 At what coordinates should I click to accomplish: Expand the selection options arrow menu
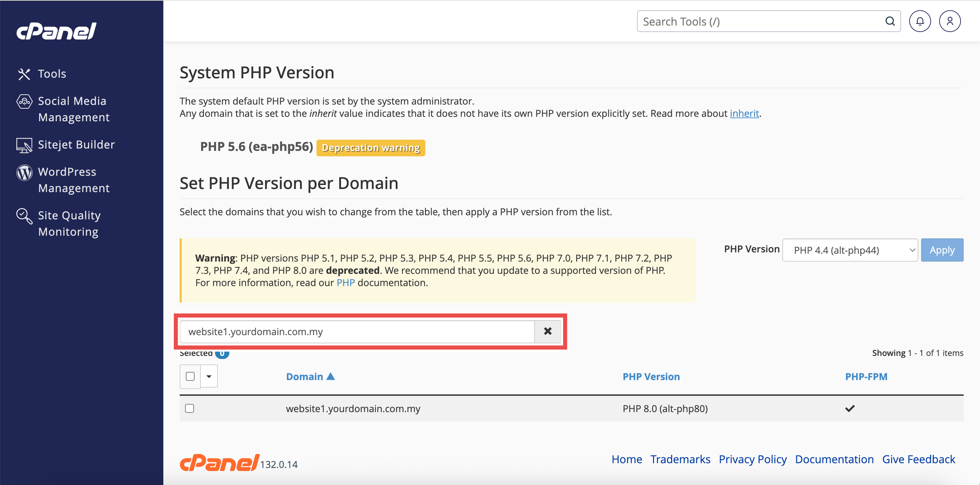(209, 376)
